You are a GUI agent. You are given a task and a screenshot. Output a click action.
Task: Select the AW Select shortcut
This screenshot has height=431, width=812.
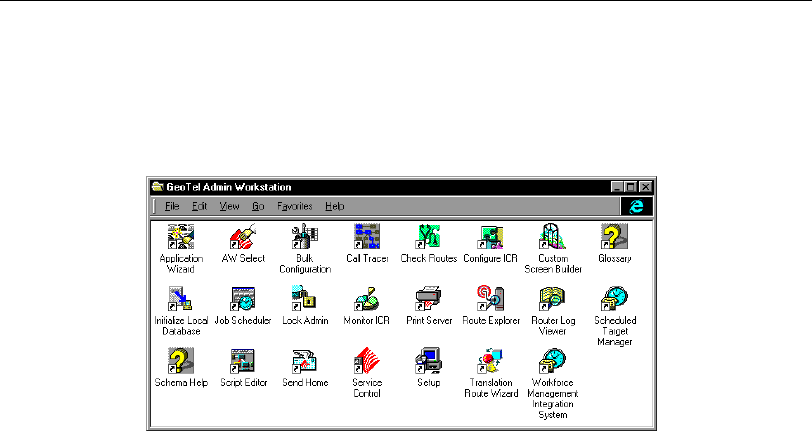[243, 237]
